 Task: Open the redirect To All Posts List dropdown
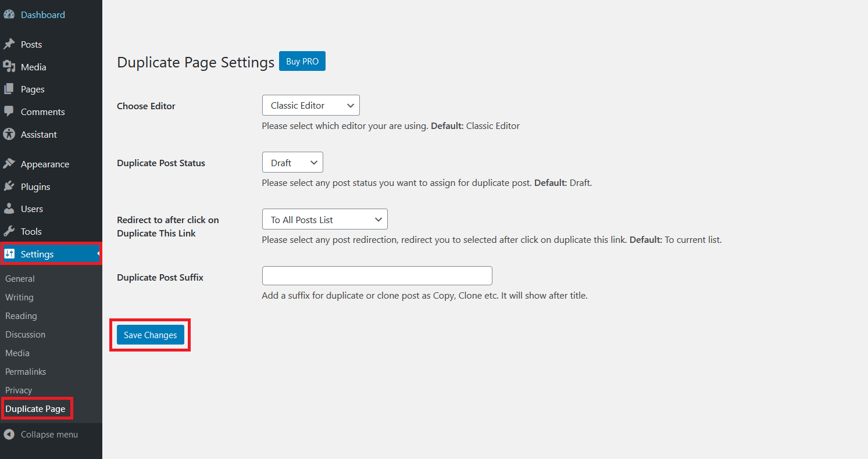tap(325, 220)
